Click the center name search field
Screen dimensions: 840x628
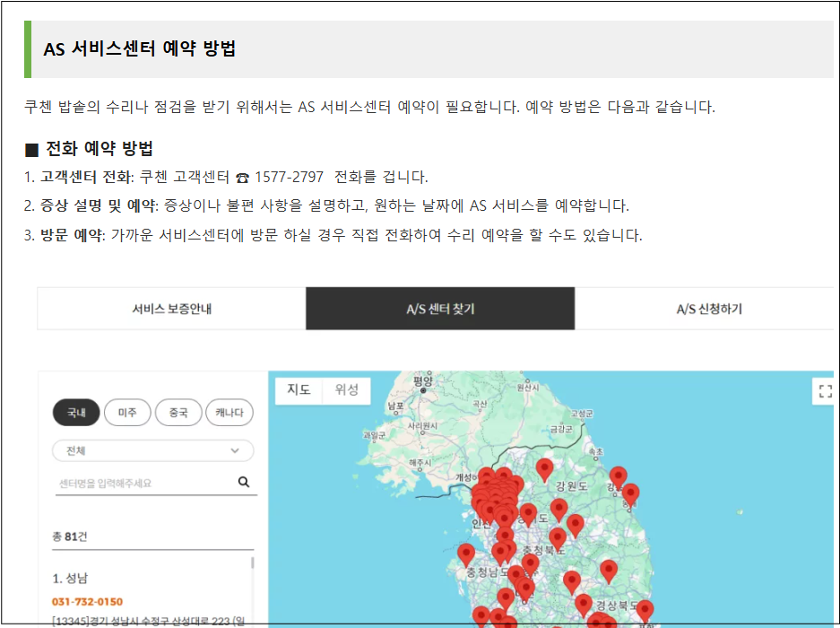(x=144, y=483)
